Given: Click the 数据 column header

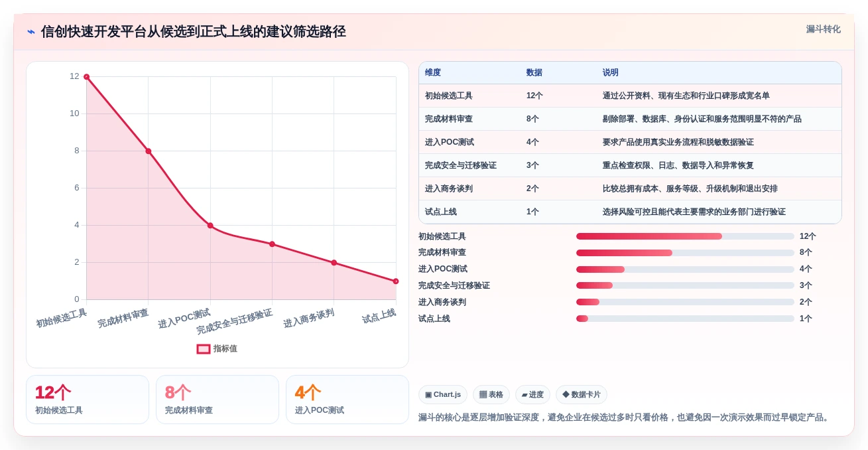Looking at the screenshot, I should (x=534, y=72).
